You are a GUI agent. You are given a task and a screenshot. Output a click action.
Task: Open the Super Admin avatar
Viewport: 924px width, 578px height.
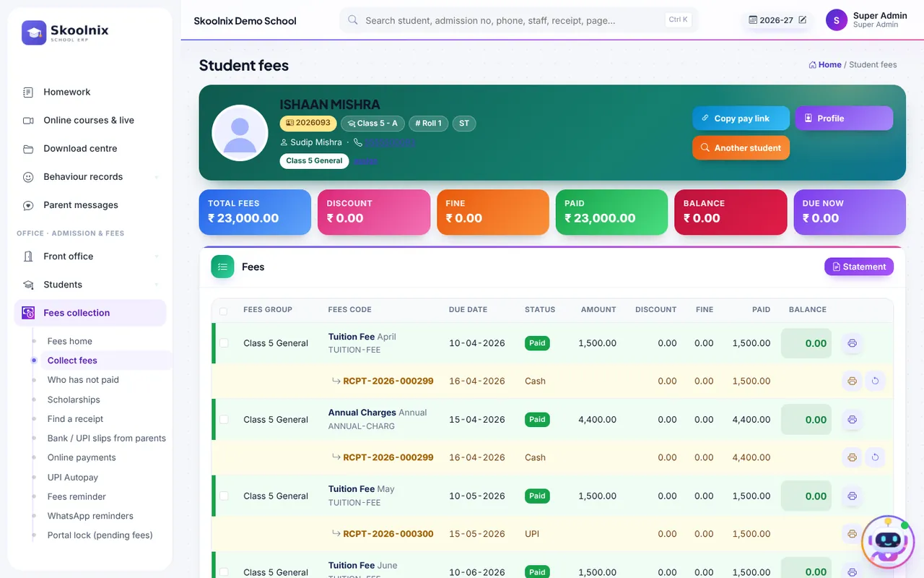836,20
